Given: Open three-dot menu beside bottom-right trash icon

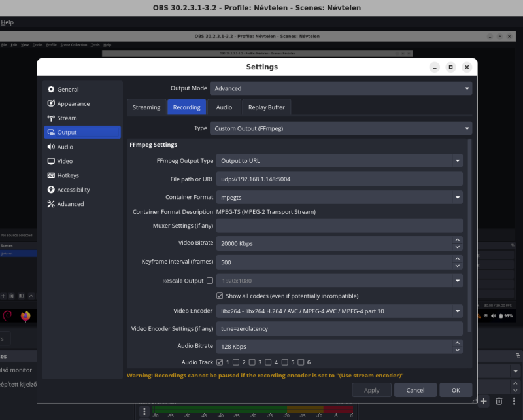Looking at the screenshot, I should coord(514,401).
